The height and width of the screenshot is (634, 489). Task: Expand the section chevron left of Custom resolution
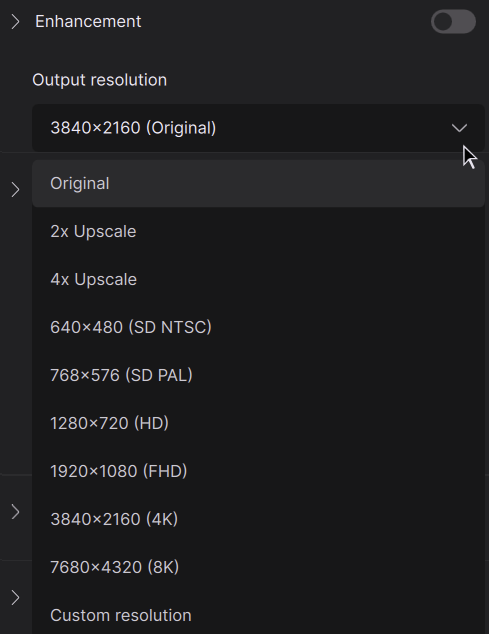click(x=15, y=598)
